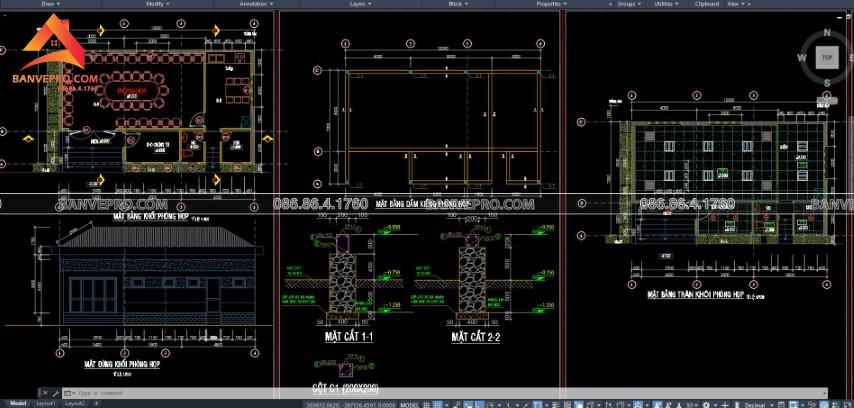Expand the Utilities panel
Image resolution: width=854 pixels, height=408 pixels.
(666, 3)
